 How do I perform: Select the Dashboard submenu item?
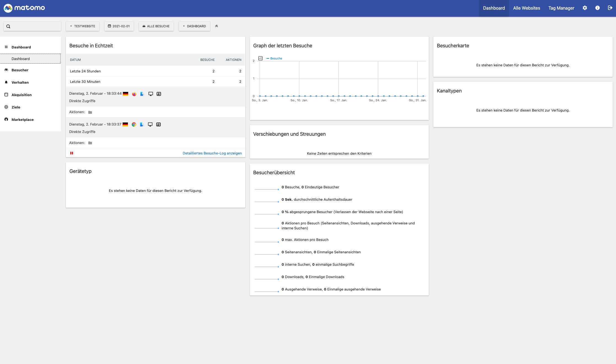(x=30, y=59)
